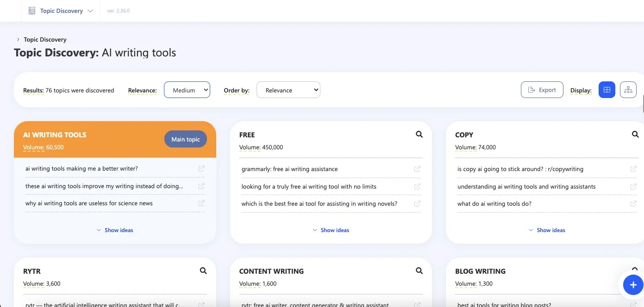Screen dimensions: 644x307
Task: Open external link for 'looking for a truly free ai writing tool'
Action: [x=417, y=187]
